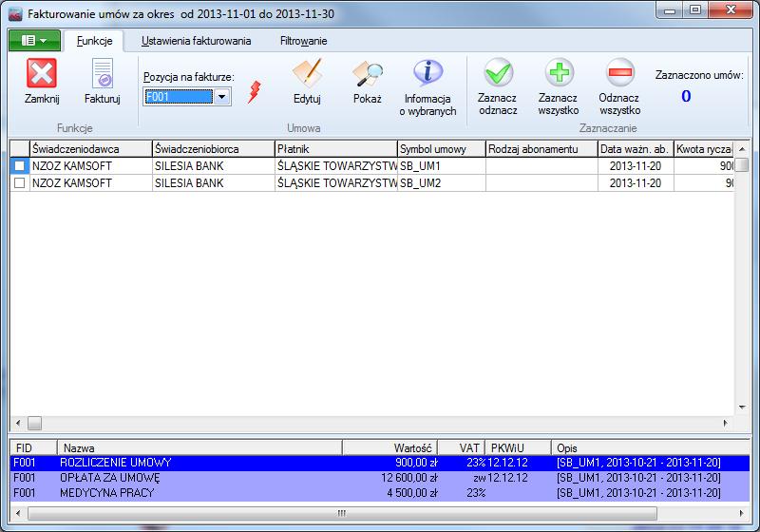
Task: Click lower table scrollbar right arrow
Action: pos(742,513)
